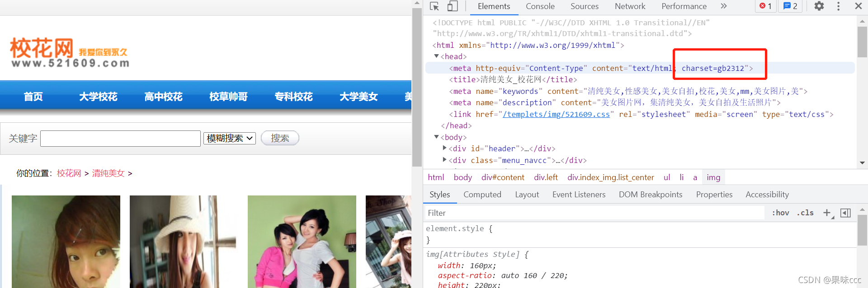Select the Styles subtab
This screenshot has width=868, height=288.
(440, 195)
